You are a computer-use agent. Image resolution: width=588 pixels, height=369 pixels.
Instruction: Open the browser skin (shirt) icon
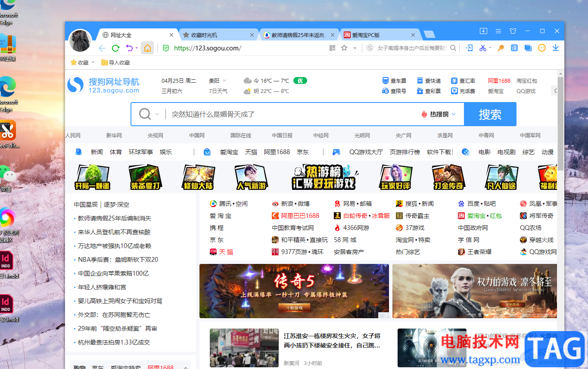[513, 31]
